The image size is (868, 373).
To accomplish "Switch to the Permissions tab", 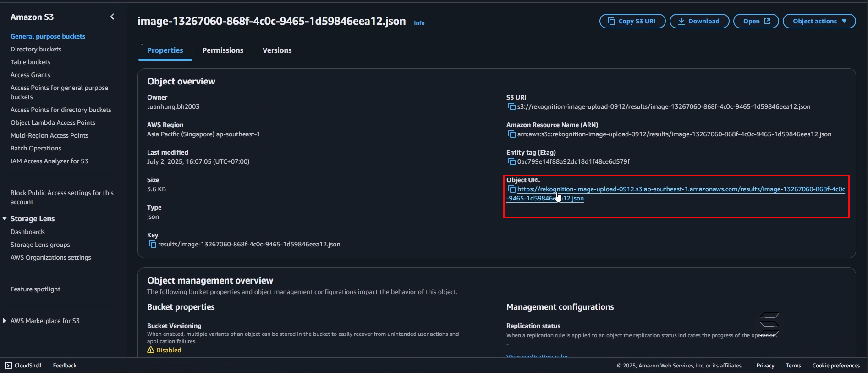I will pos(223,50).
